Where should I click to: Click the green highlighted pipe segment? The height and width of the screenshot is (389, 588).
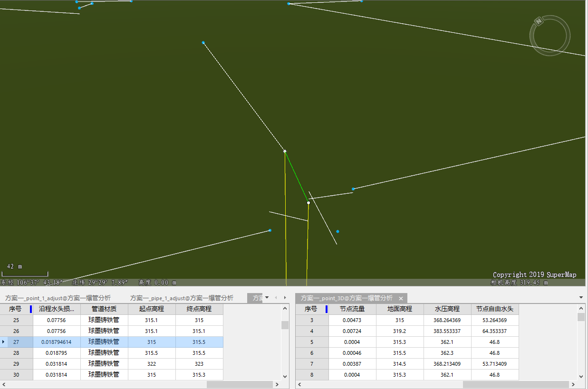297,177
